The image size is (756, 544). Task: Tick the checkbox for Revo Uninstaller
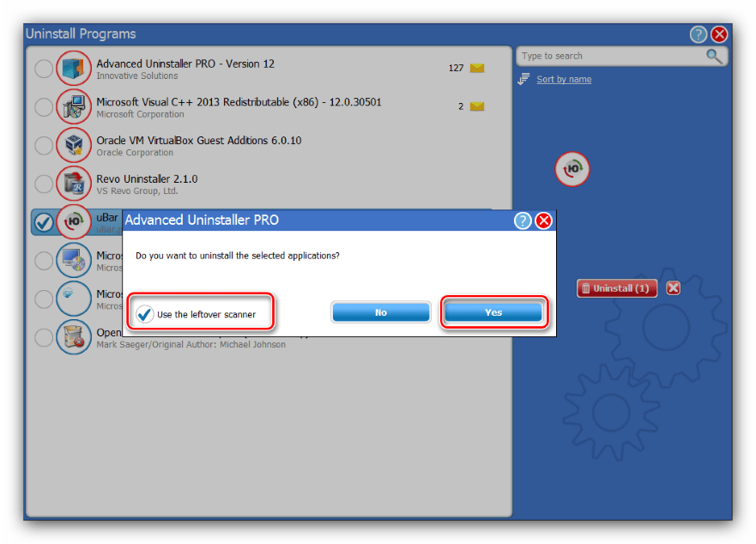pos(44,184)
